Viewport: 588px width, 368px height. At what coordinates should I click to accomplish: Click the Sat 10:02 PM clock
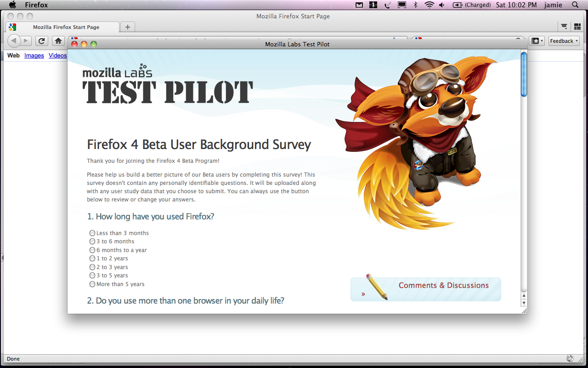coord(516,5)
